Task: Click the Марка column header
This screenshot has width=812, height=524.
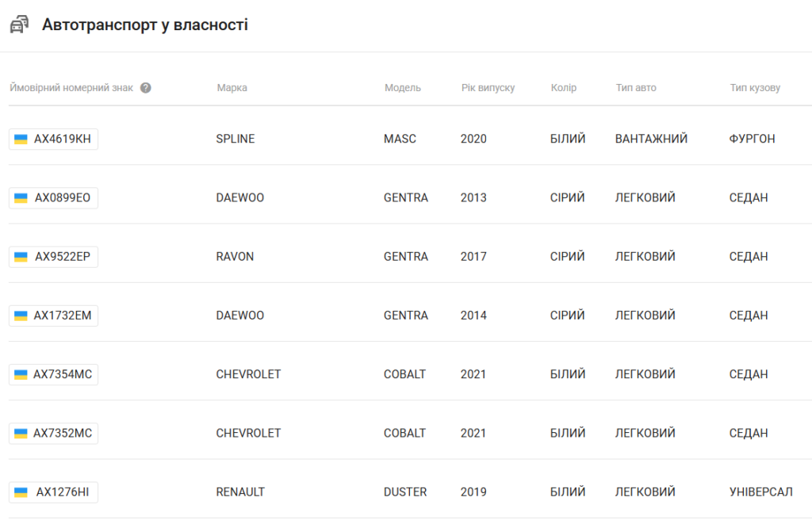Action: pos(232,87)
